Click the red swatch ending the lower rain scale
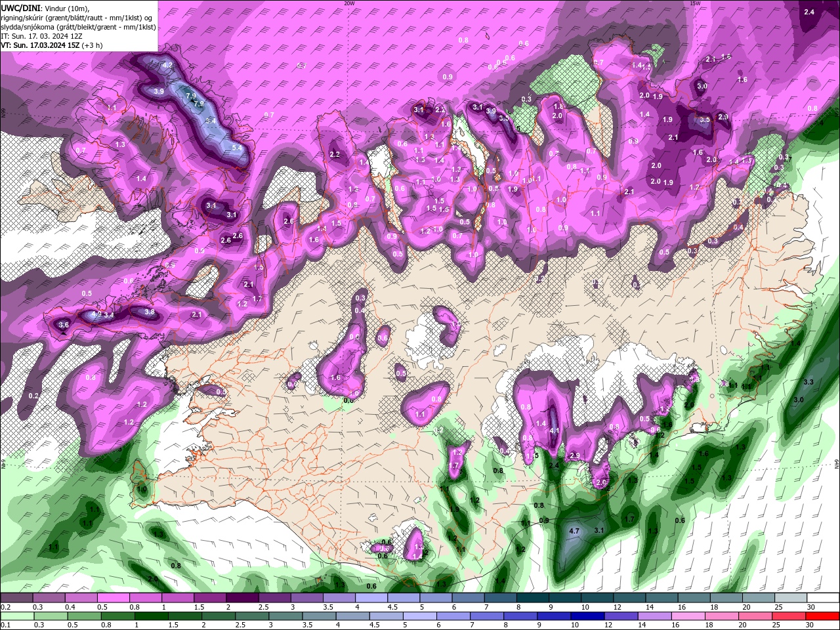Viewport: 840px width, 630px height. pos(823,616)
